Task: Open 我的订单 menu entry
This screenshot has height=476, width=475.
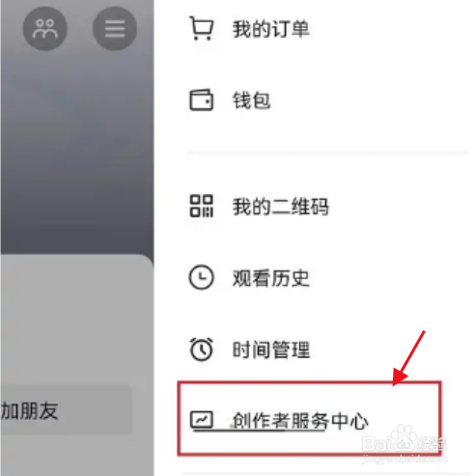Action: click(271, 29)
